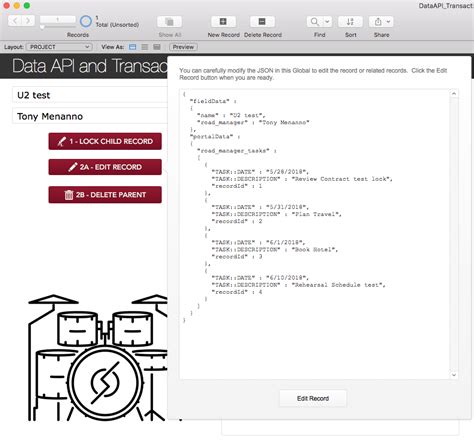Click the yellow macOS minimize window button

click(17, 6)
